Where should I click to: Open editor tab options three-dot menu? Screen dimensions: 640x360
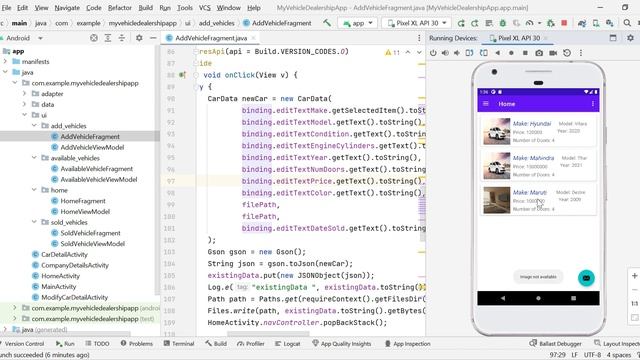[x=419, y=38]
